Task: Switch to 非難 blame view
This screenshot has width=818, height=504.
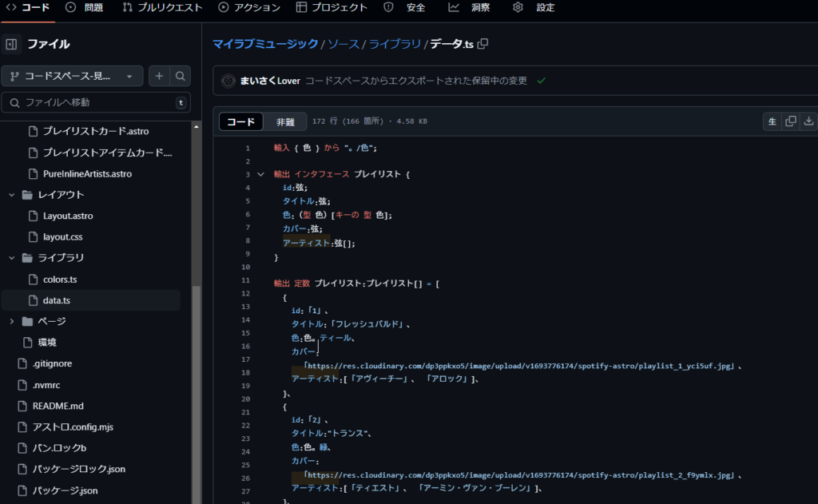Action: [x=285, y=121]
